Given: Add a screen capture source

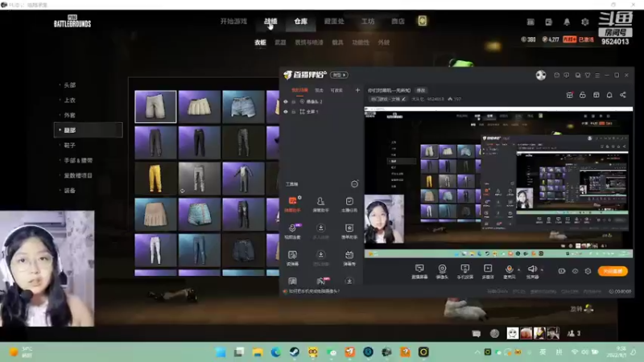Looking at the screenshot, I should pos(419,271).
